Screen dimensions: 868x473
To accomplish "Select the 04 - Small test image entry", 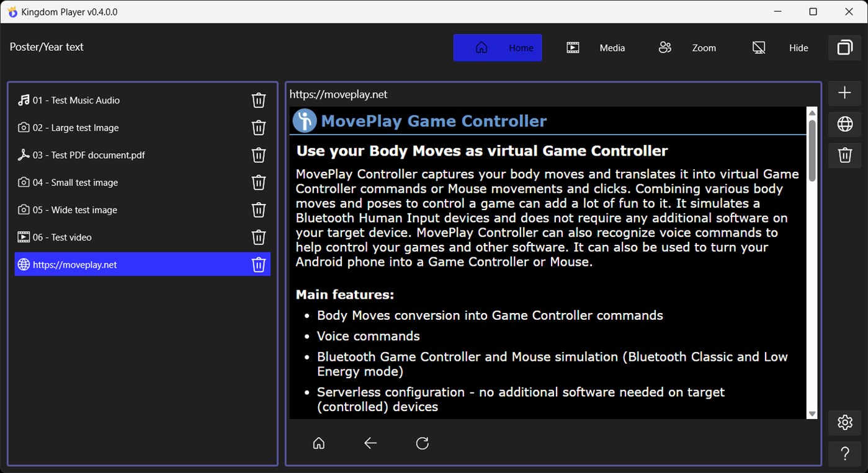I will pyautogui.click(x=143, y=182).
